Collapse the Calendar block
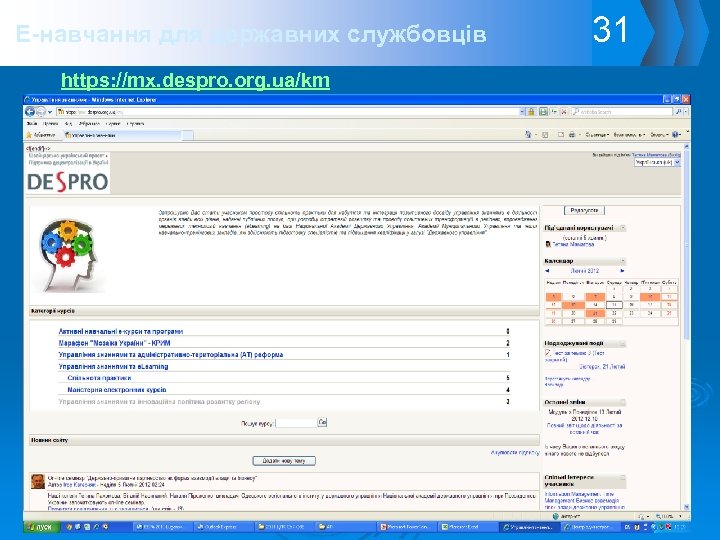This screenshot has width=720, height=540. click(x=623, y=261)
